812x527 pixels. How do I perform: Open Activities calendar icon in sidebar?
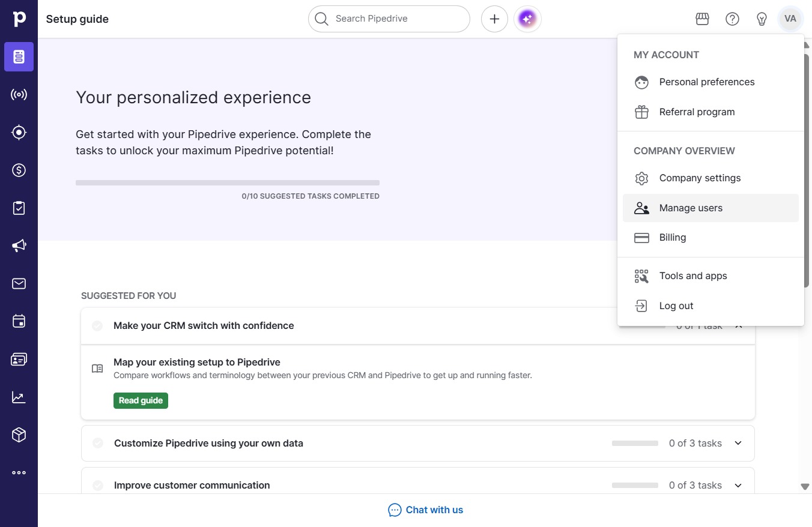19,321
